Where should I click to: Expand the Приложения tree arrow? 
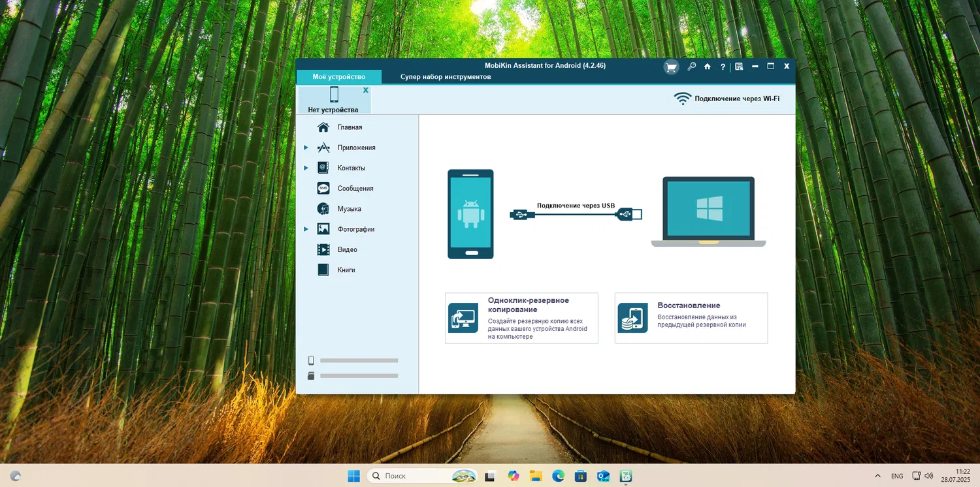306,148
